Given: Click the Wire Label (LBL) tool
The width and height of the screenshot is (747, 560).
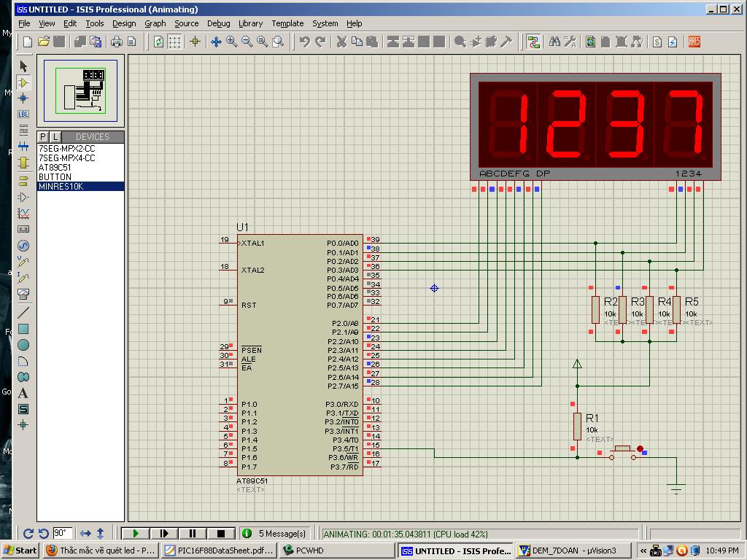Looking at the screenshot, I should coord(23,114).
